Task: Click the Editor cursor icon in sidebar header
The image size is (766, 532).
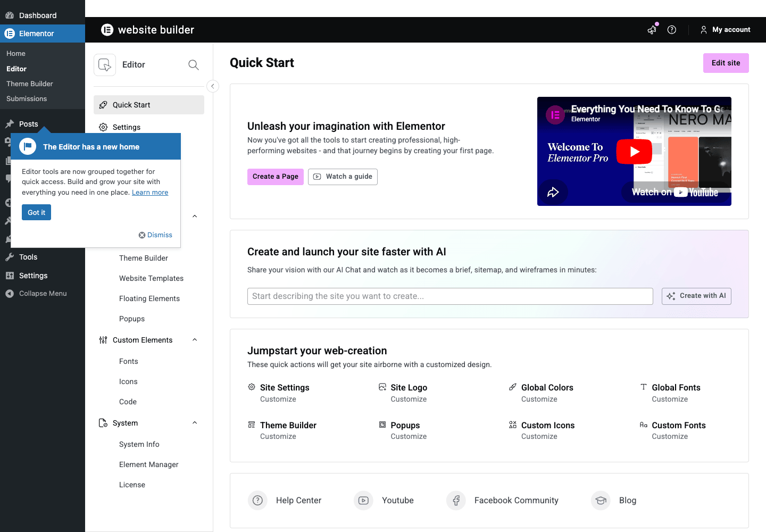Action: click(105, 65)
